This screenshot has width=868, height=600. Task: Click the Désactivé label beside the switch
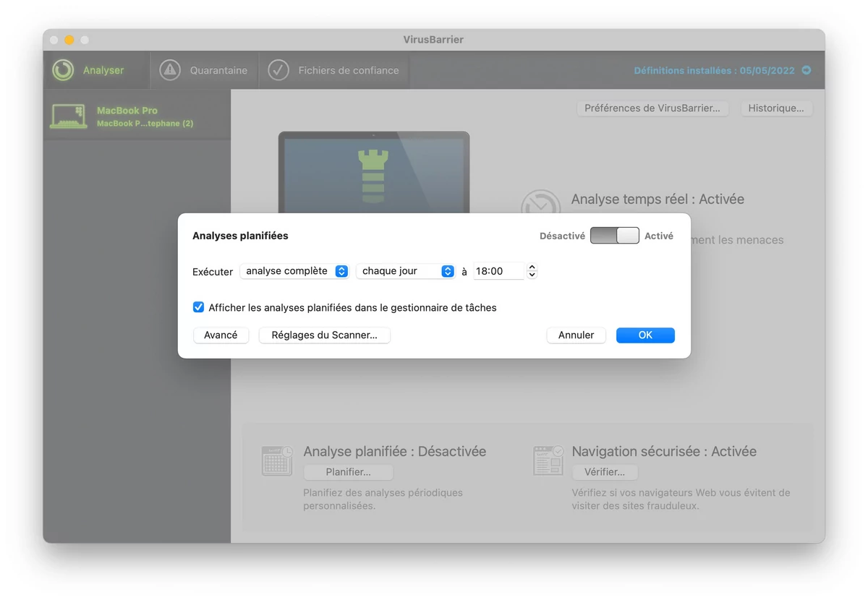tap(562, 236)
